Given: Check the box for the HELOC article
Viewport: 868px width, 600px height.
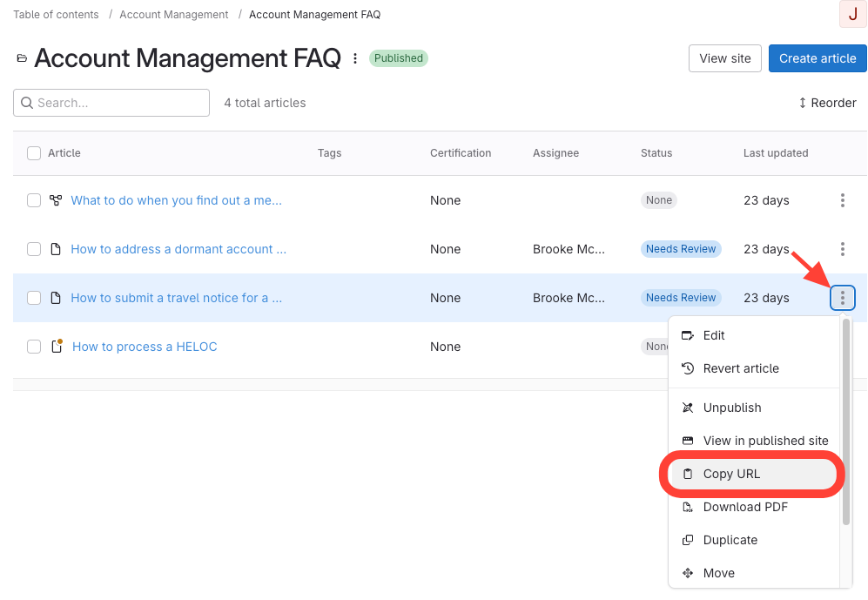Looking at the screenshot, I should click(34, 347).
